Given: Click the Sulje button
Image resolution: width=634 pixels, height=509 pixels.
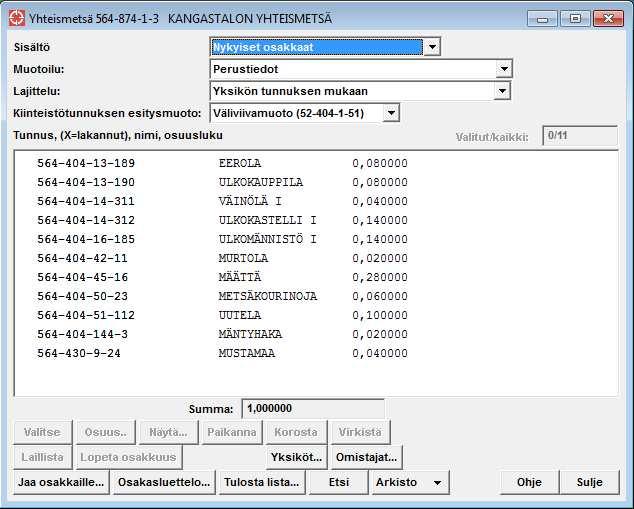Looking at the screenshot, I should [590, 482].
